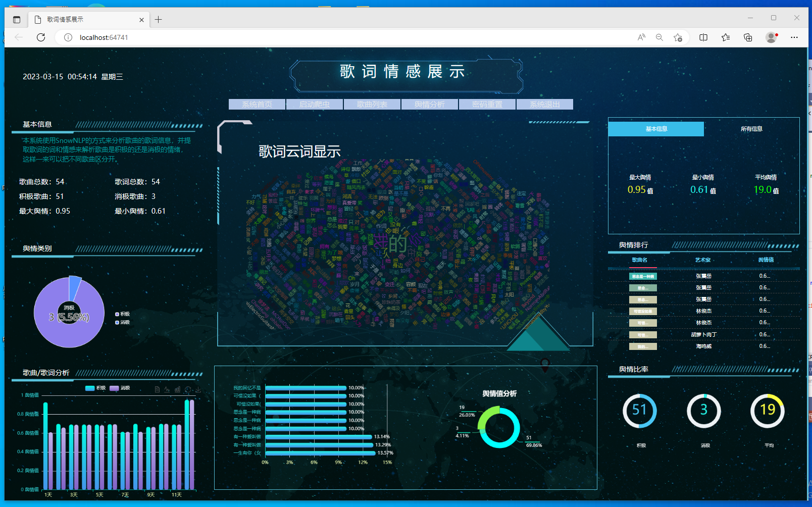The width and height of the screenshot is (812, 507).
Task: Open split screen icon in browser toolbar
Action: point(703,37)
